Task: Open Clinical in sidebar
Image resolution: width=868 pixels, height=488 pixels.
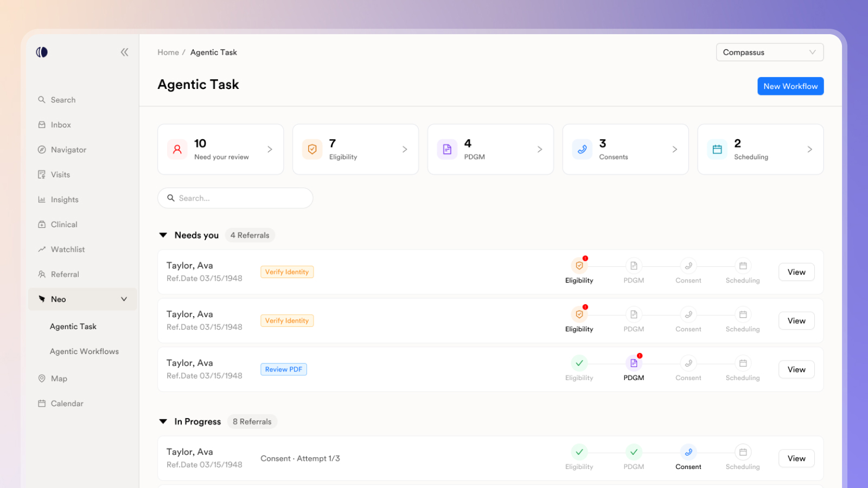Action: click(64, 224)
